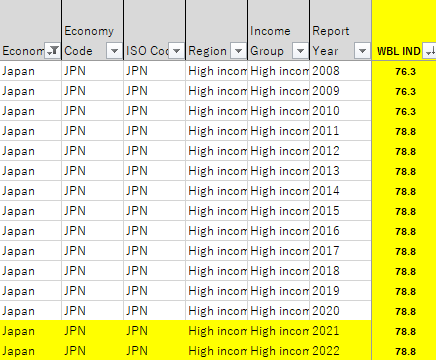This screenshot has width=436, height=360.
Task: Select the Japan cell in the 2008 row
Action: 31,71
